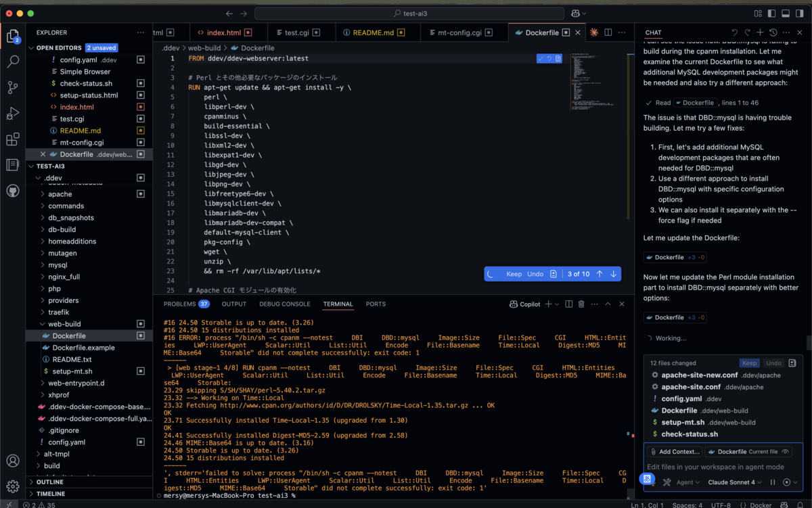Open the Extensions view
This screenshot has width=812, height=508.
pyautogui.click(x=13, y=139)
